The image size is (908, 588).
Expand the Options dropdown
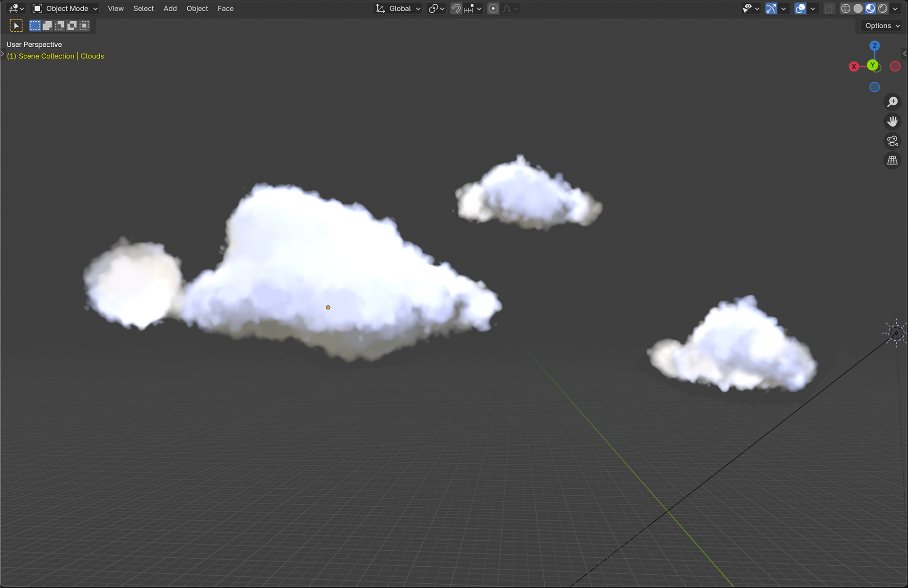882,26
